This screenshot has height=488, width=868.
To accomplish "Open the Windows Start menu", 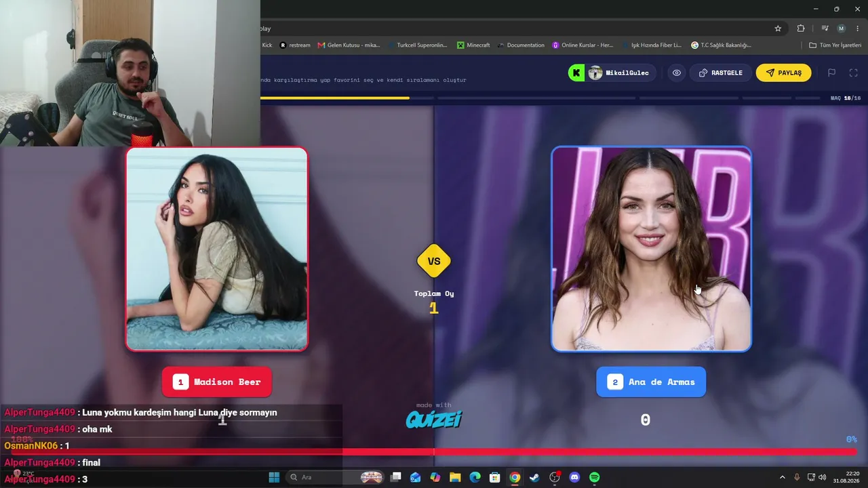I will (x=274, y=477).
